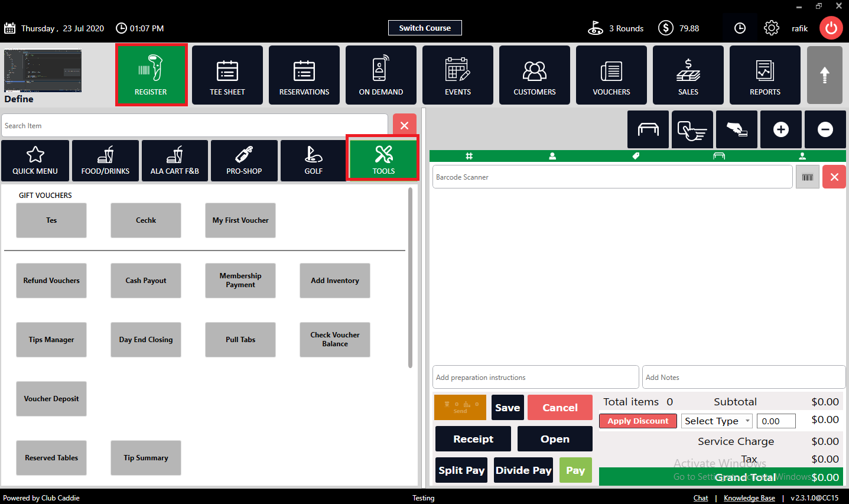Viewport: 849px width, 504px height.
Task: Select the Golf tab
Action: 314,161
